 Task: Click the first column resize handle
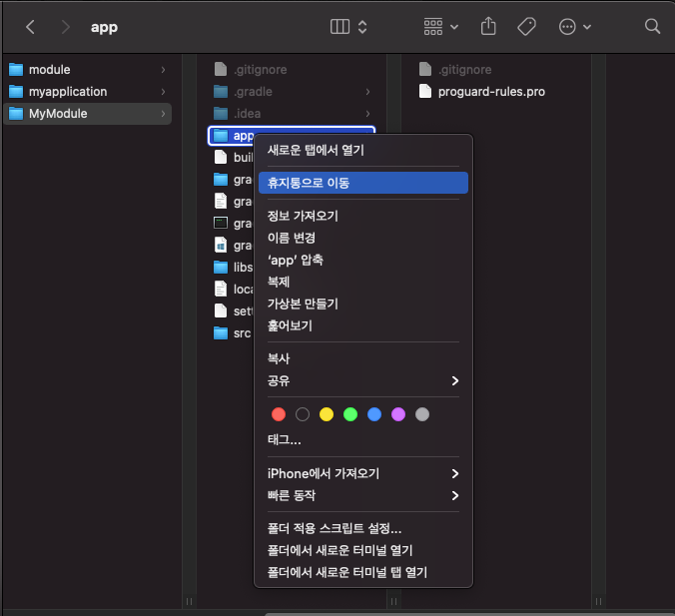coord(189,601)
